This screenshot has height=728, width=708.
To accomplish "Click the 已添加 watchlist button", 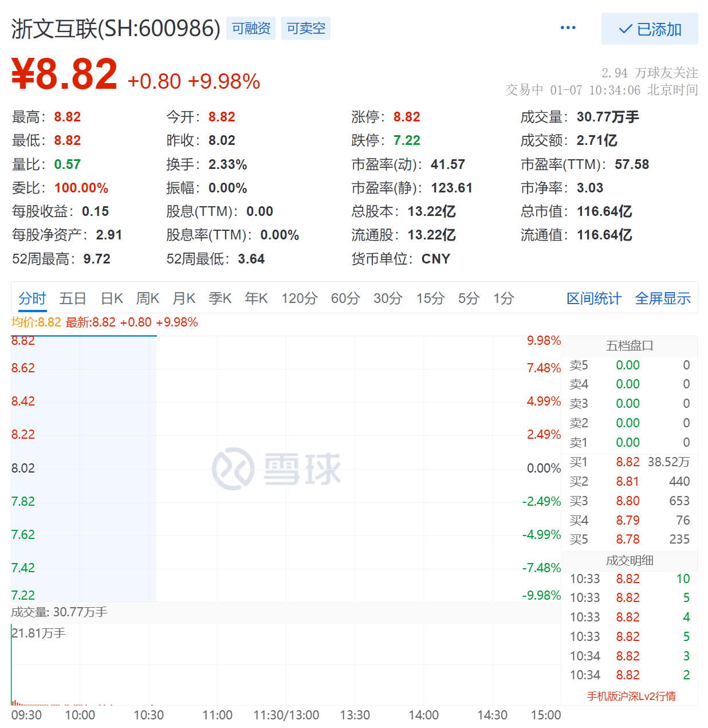I will (x=650, y=29).
